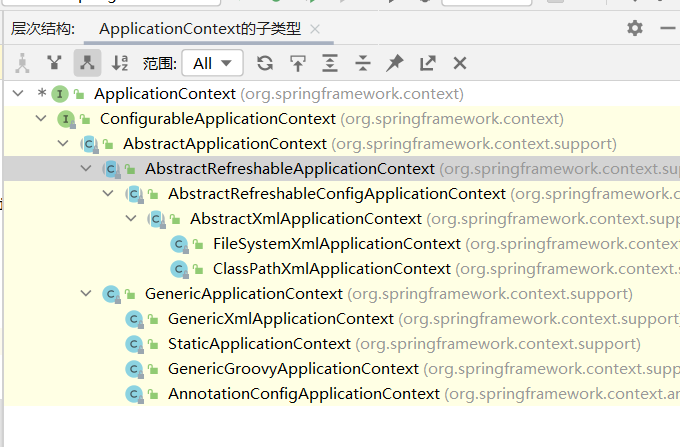Image resolution: width=680 pixels, height=447 pixels.
Task: Select AbstractRefreshableApplicationContext row
Action: click(x=342, y=169)
